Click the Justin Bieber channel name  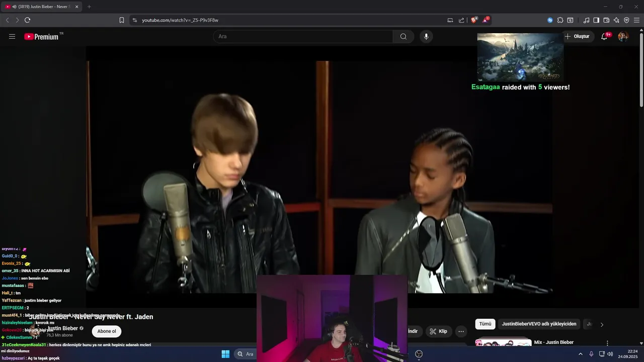(63, 328)
